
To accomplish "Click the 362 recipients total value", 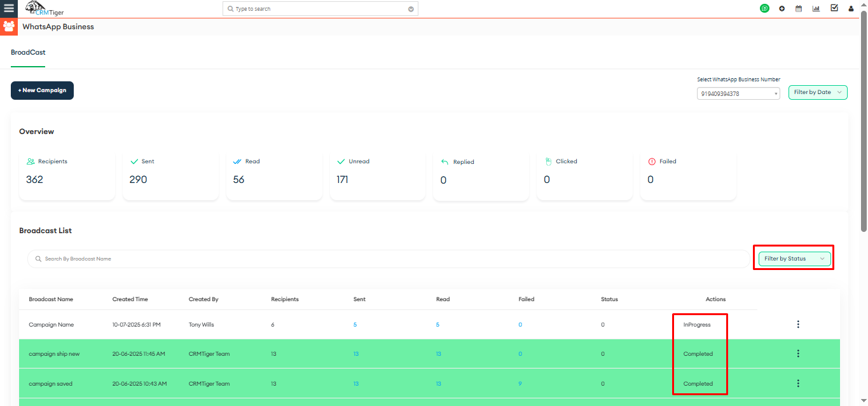I will [x=34, y=180].
